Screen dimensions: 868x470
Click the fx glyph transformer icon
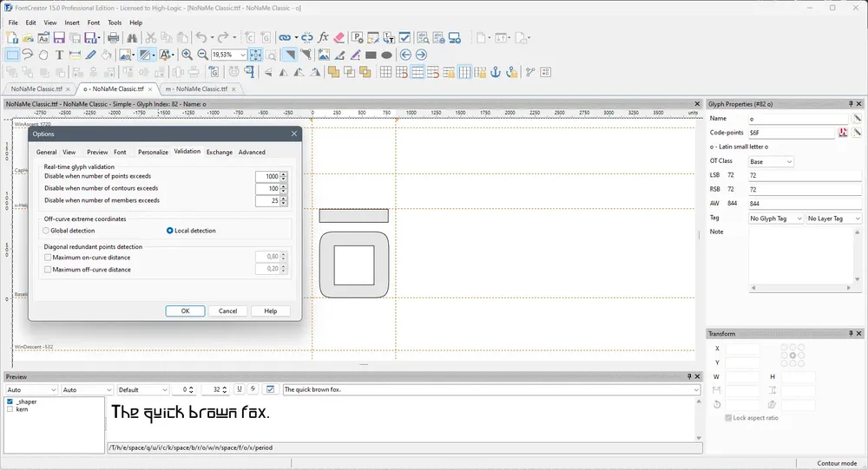pos(323,37)
